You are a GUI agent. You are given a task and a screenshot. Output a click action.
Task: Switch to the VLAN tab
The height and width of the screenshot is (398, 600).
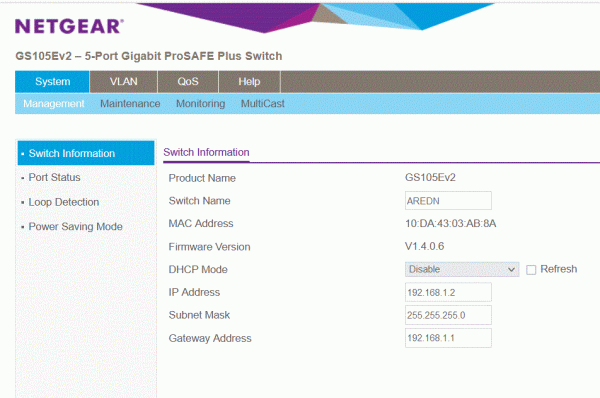pyautogui.click(x=124, y=82)
